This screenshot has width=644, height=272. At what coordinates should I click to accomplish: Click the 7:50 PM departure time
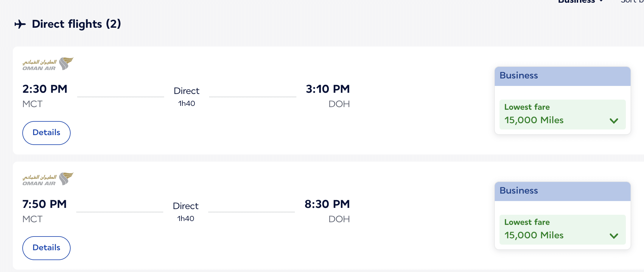coord(45,204)
